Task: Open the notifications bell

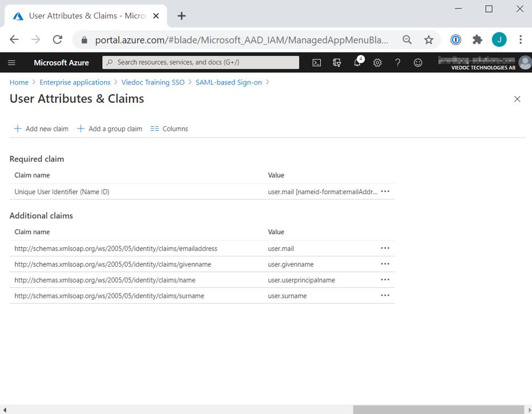Action: tap(357, 63)
